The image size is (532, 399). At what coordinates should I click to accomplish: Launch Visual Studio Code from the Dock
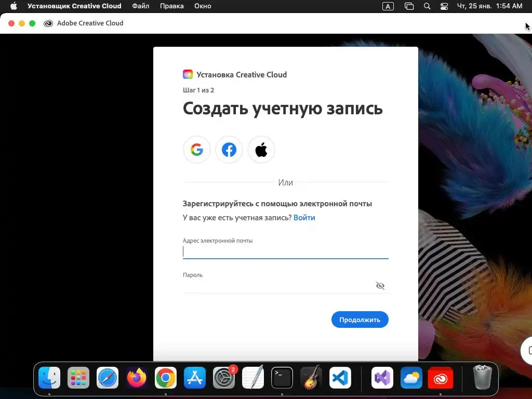[x=340, y=378]
